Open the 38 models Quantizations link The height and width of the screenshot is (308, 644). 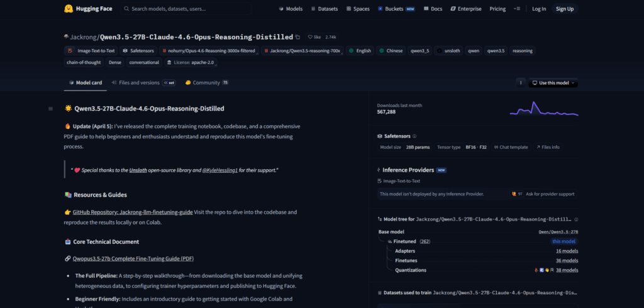pos(567,270)
